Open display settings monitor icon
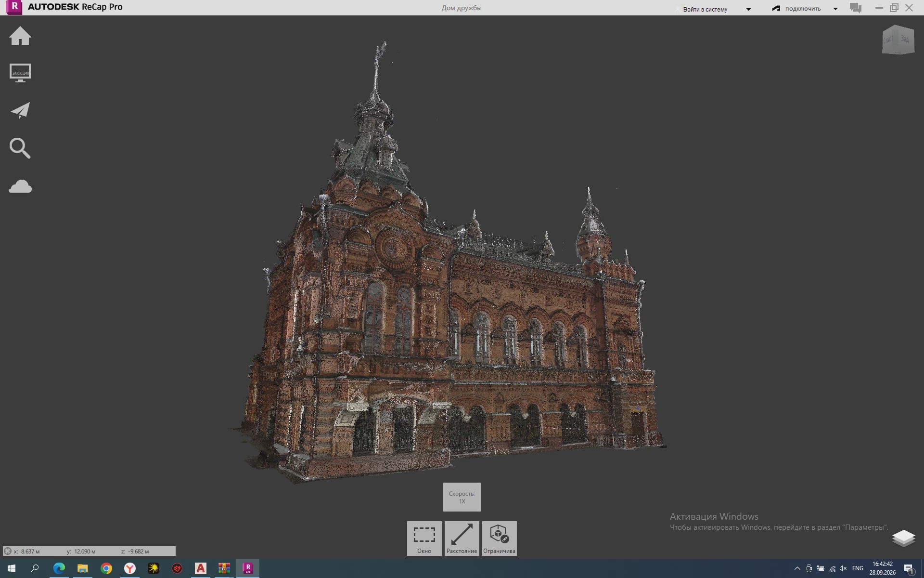The image size is (924, 578). 20,73
